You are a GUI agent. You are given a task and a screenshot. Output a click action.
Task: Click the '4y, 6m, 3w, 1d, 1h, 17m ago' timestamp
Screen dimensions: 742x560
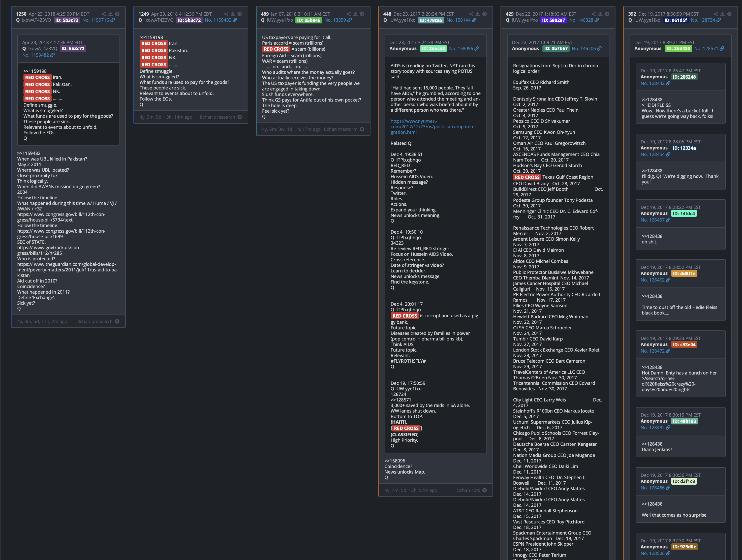[291, 129]
